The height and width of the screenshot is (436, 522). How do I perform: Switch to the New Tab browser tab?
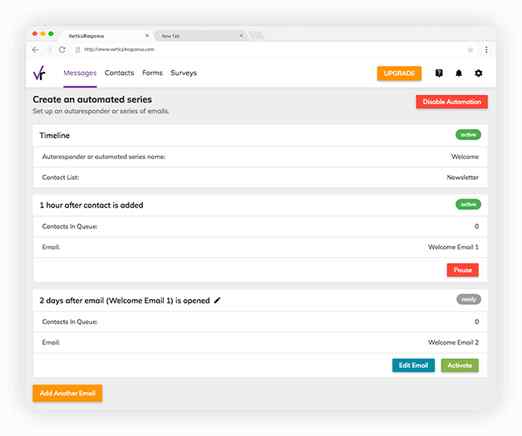(x=201, y=36)
